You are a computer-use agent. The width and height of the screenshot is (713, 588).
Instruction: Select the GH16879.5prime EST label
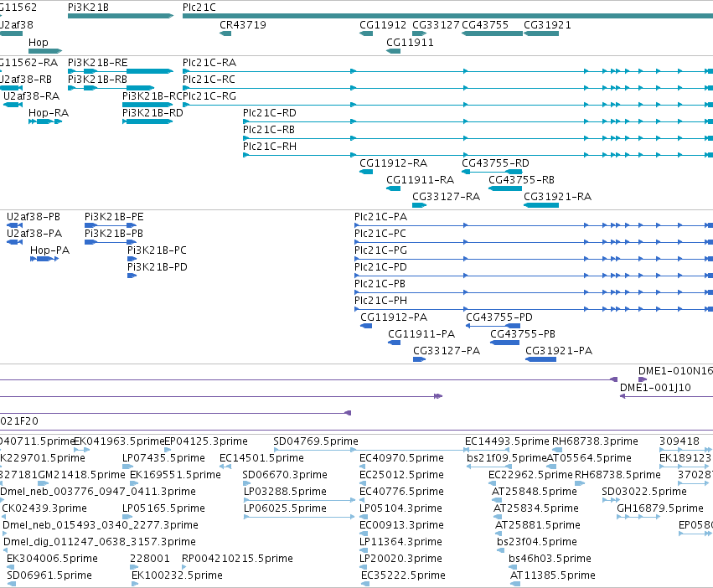(660, 508)
